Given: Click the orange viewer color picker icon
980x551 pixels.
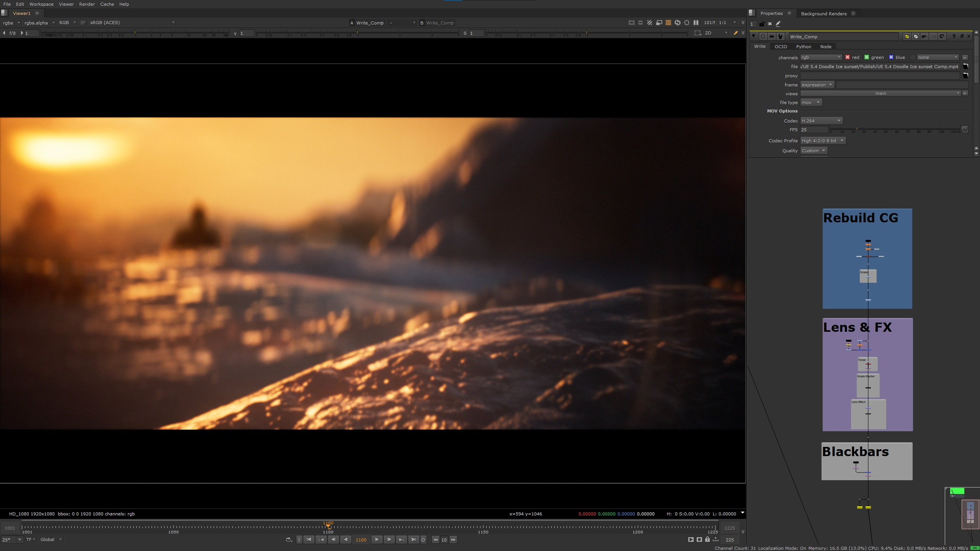Looking at the screenshot, I should click(735, 33).
